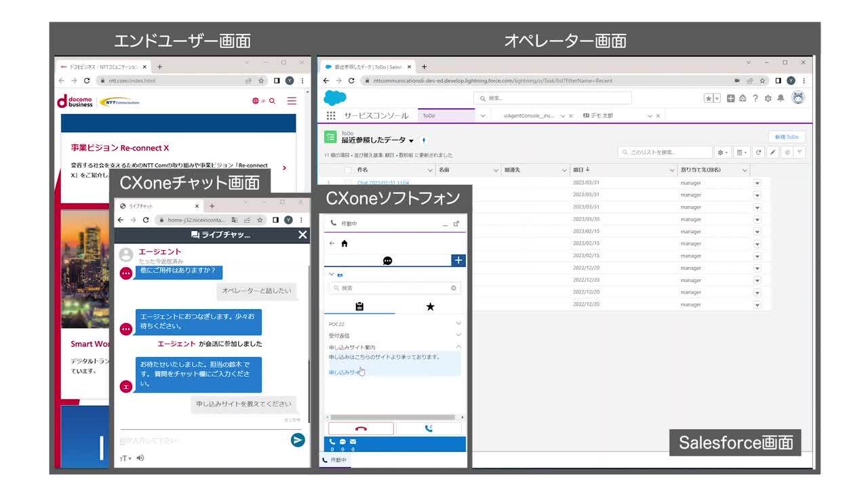Open the 件名 column dropdown
This screenshot has width=868, height=488.
click(430, 170)
